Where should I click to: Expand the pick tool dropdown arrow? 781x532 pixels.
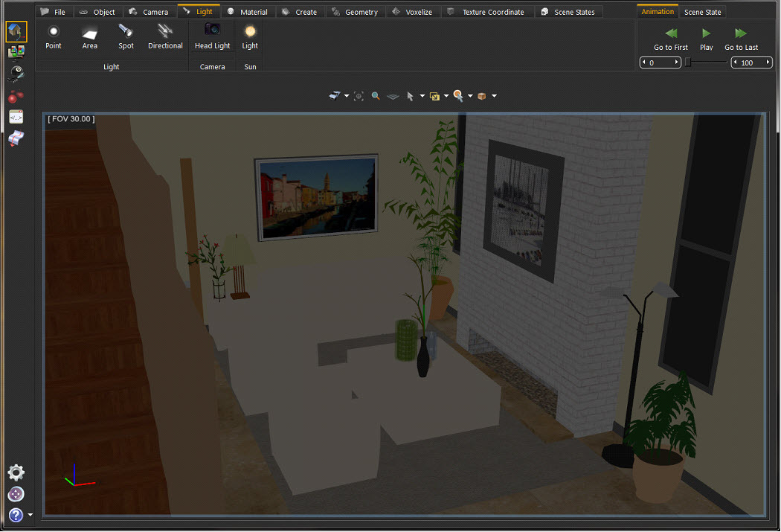tap(470, 96)
